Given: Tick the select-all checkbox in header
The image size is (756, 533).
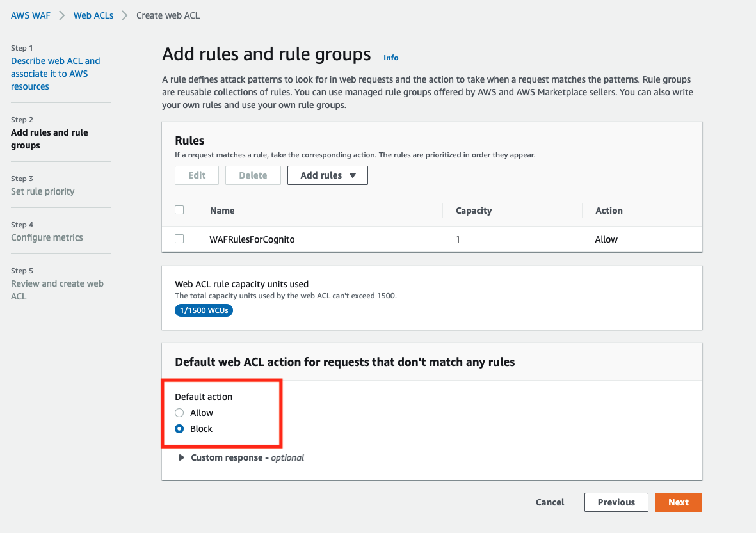Looking at the screenshot, I should pos(179,210).
